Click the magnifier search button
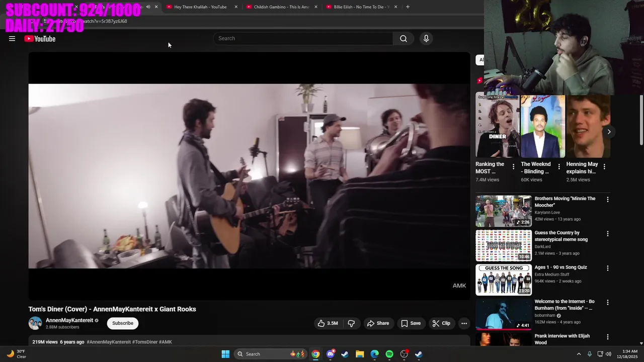This screenshot has height=362, width=644. coord(404,39)
